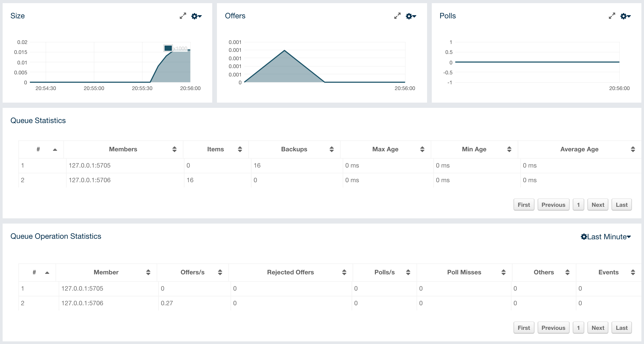Sort Operation Statistics by Polls/s column
The height and width of the screenshot is (344, 644).
click(x=385, y=272)
